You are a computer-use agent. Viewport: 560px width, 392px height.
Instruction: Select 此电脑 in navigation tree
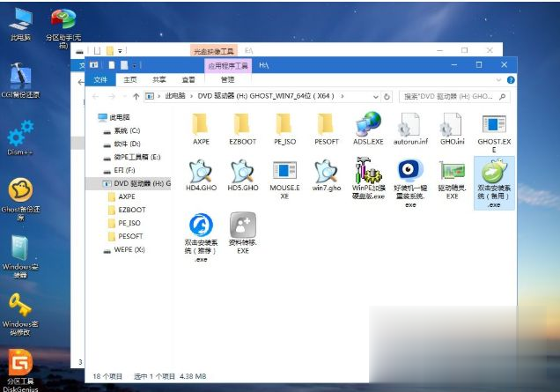coord(114,117)
